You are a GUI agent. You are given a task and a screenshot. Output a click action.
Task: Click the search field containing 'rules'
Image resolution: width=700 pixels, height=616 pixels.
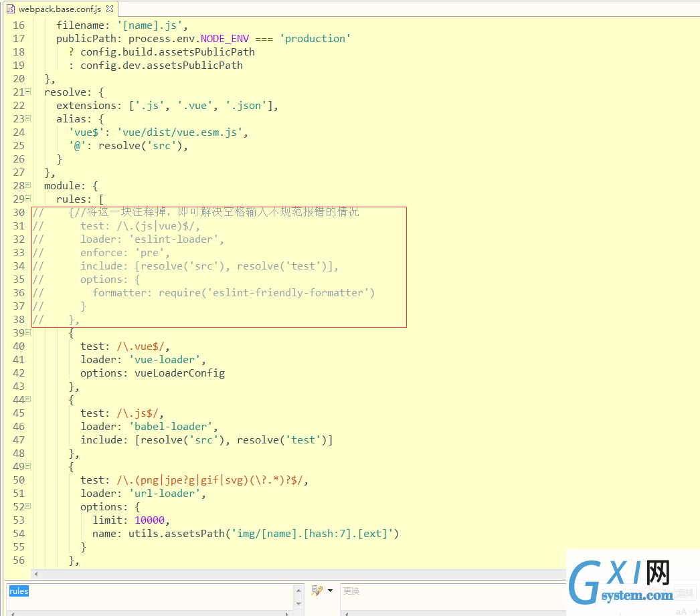click(x=150, y=597)
